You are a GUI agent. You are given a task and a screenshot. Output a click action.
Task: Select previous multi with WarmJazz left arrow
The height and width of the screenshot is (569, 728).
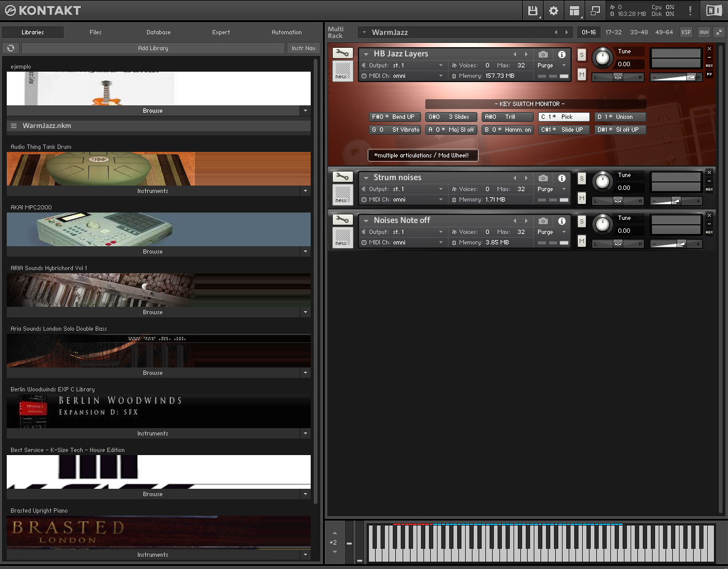pyautogui.click(x=556, y=32)
